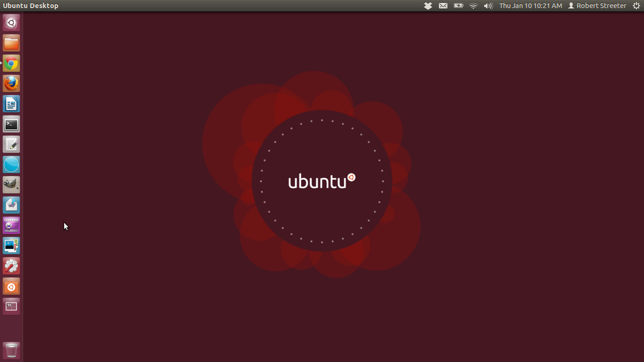Viewport: 644px width, 362px height.
Task: Open the text editor with pencil icon
Action: pyautogui.click(x=11, y=144)
